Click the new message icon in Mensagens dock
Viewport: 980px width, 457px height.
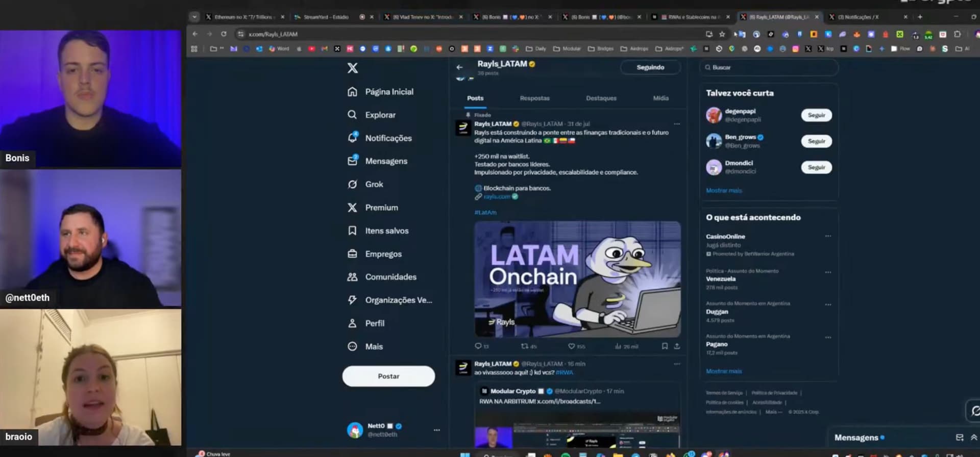pos(960,438)
